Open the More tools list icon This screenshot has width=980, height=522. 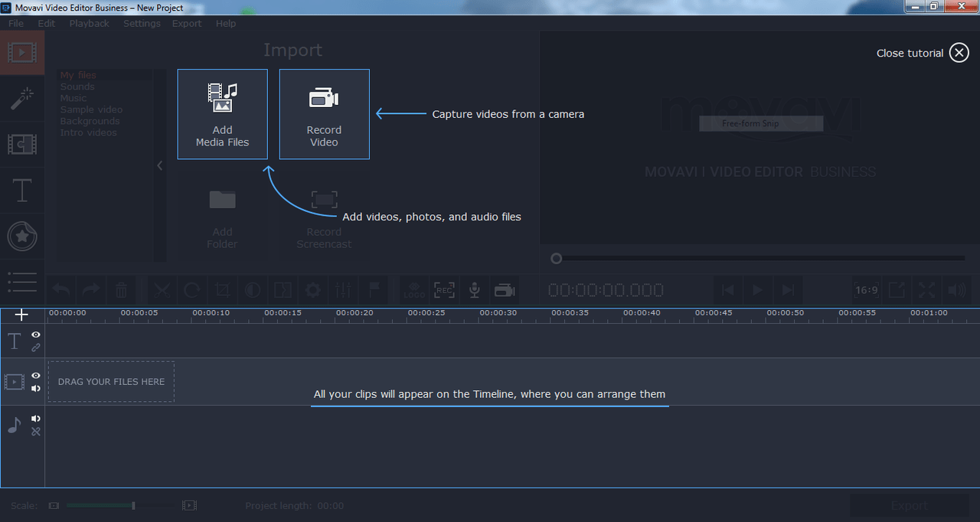tap(22, 282)
